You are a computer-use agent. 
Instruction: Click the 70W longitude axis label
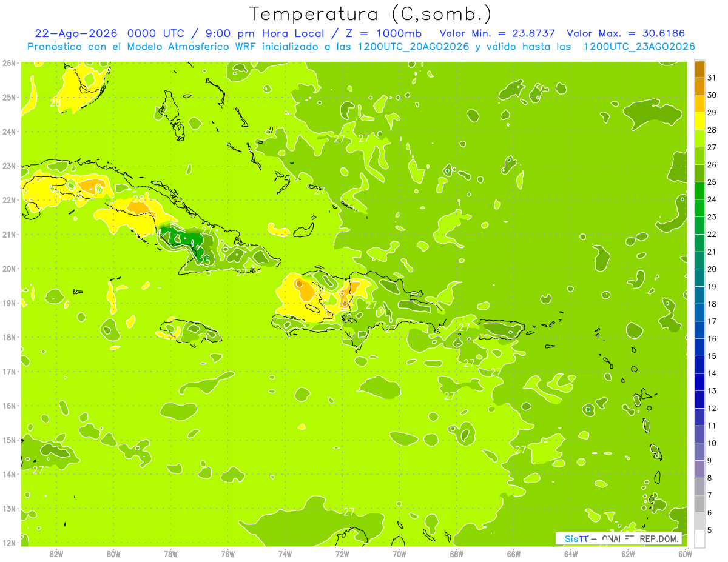pyautogui.click(x=399, y=554)
